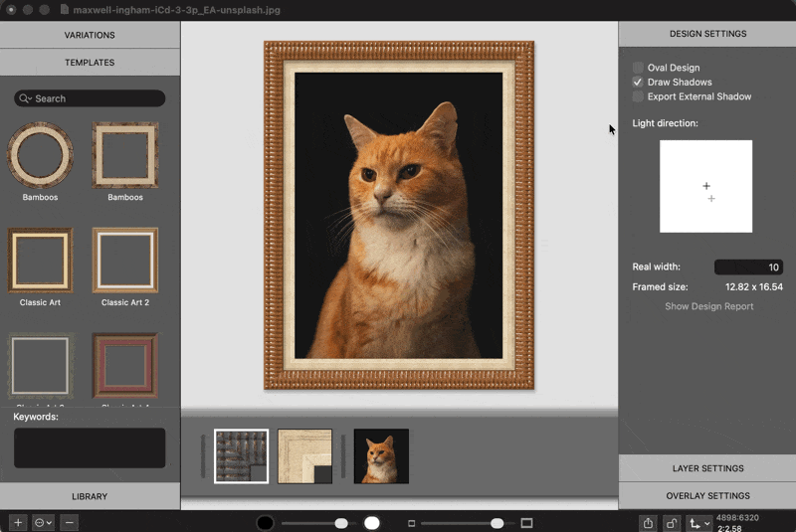Screen dimensions: 796x532
Task: Open the circled minus actions dropdown
Action: pyautogui.click(x=43, y=522)
